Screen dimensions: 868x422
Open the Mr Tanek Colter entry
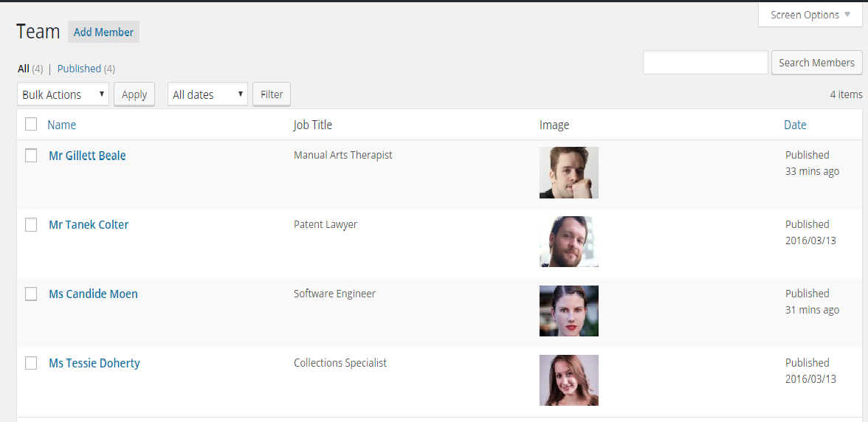point(89,225)
